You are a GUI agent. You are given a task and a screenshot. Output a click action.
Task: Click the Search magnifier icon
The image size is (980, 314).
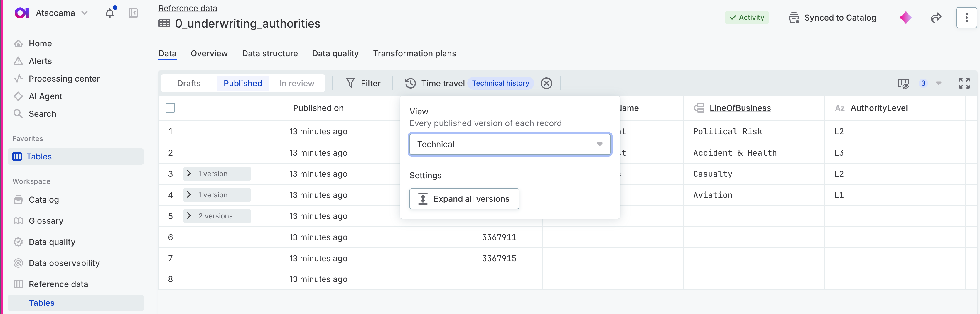coord(18,114)
